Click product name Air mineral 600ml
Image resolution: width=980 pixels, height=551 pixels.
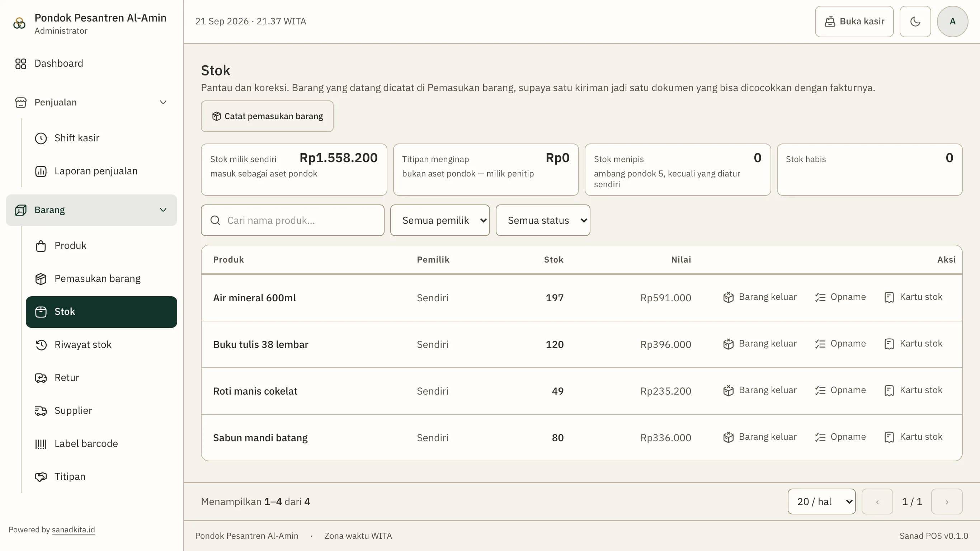254,298
